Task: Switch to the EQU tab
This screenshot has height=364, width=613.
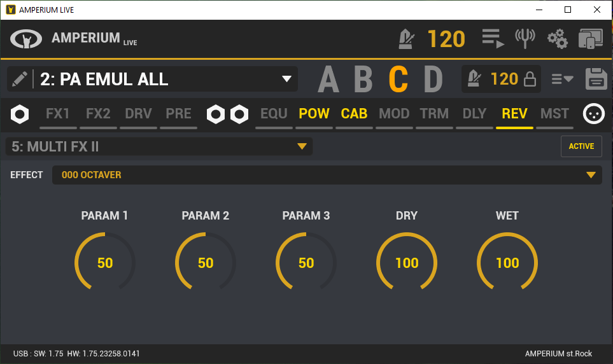Action: pyautogui.click(x=274, y=114)
